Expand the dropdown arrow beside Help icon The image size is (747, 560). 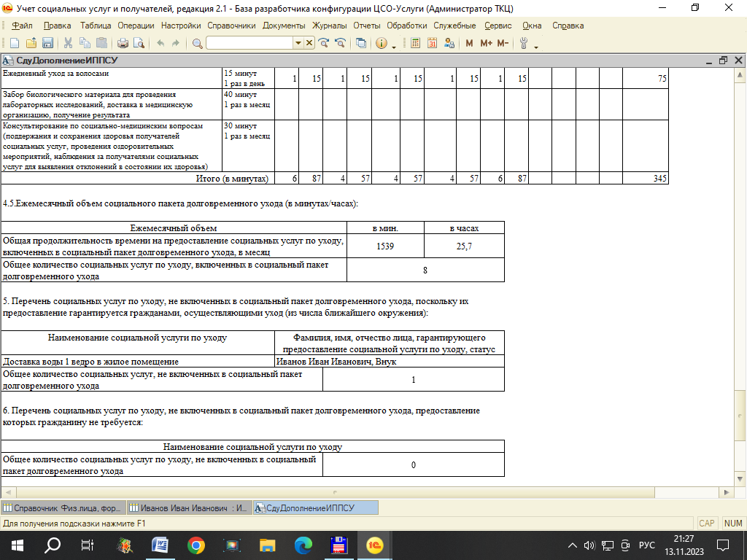coord(394,45)
